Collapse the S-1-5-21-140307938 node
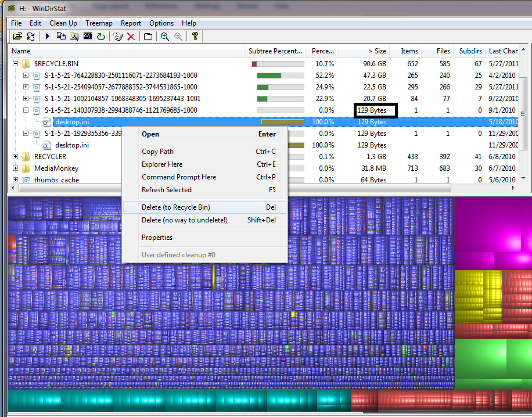 point(26,110)
